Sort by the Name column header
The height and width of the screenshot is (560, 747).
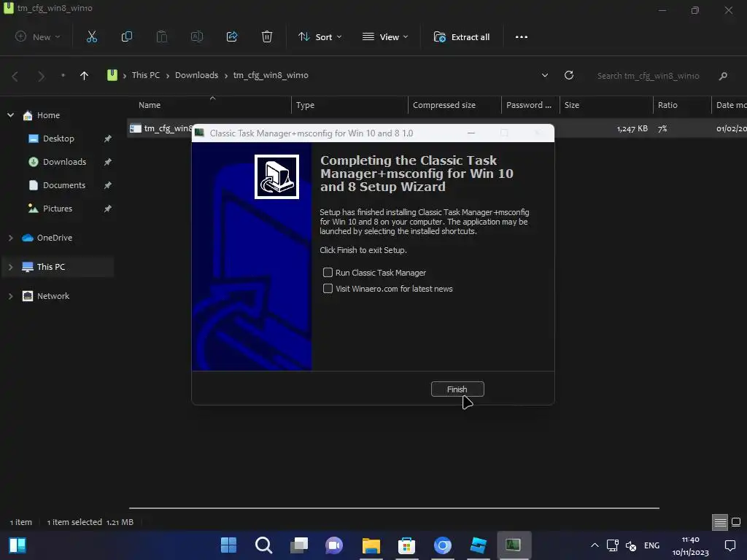coord(209,105)
